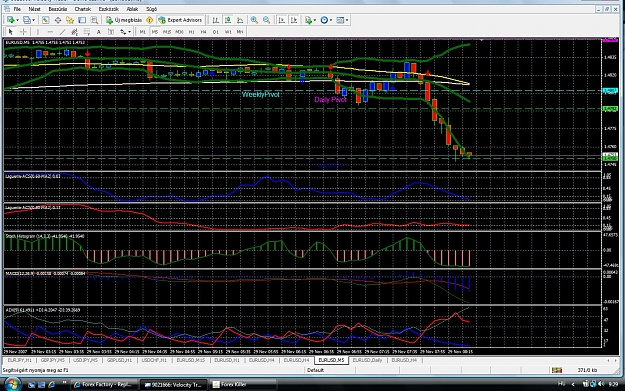The height and width of the screenshot is (391, 625).
Task: Open the Nézet menu
Action: pyautogui.click(x=34, y=9)
